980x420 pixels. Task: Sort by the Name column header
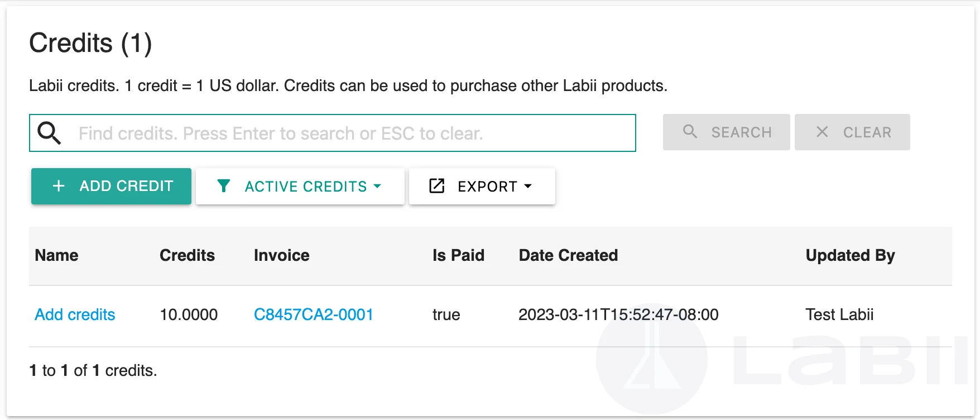pos(56,255)
